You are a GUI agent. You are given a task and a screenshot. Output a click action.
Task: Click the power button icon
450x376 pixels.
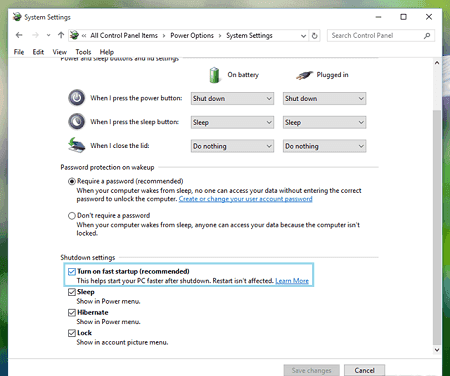(x=77, y=98)
